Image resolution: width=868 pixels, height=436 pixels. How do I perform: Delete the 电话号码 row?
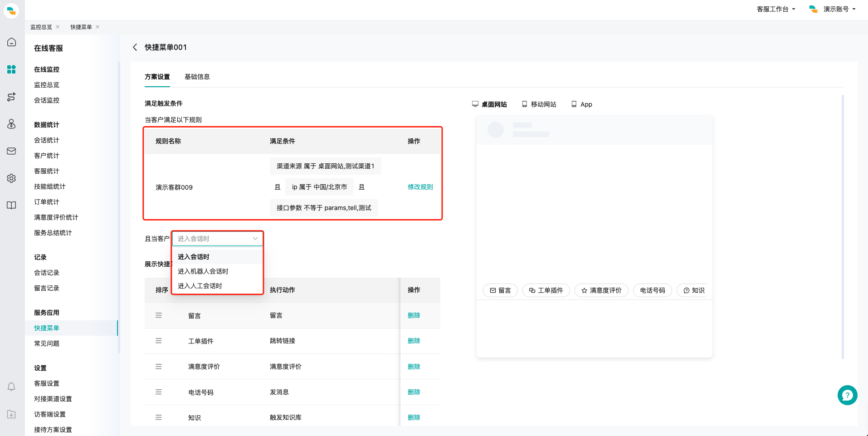(414, 392)
